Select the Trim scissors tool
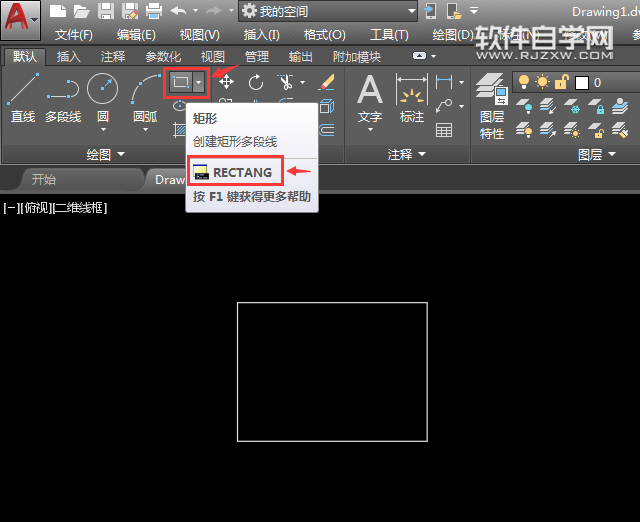The image size is (640, 522). click(286, 82)
